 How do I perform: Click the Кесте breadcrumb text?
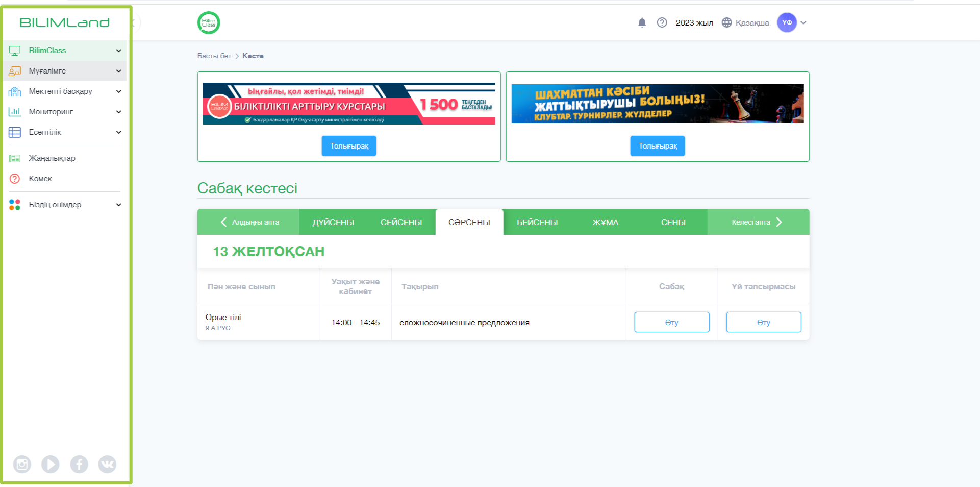point(253,56)
